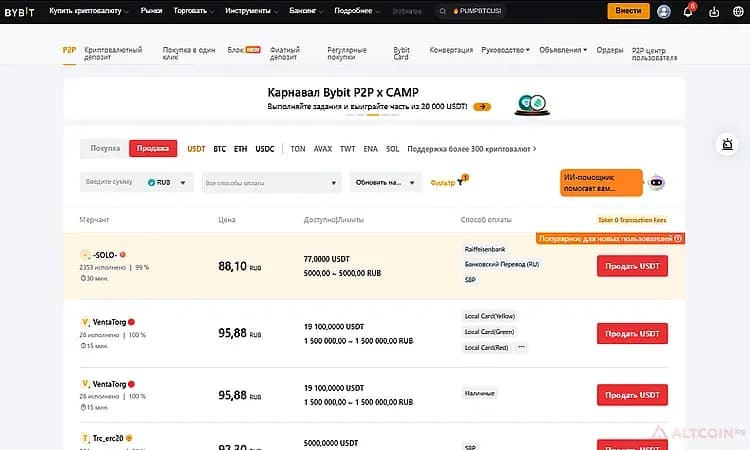Open the Регулярные покупки tab

(x=347, y=53)
